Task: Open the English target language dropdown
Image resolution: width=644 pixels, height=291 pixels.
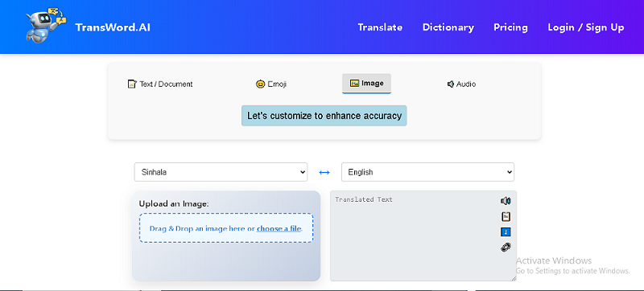Action: 427,172
